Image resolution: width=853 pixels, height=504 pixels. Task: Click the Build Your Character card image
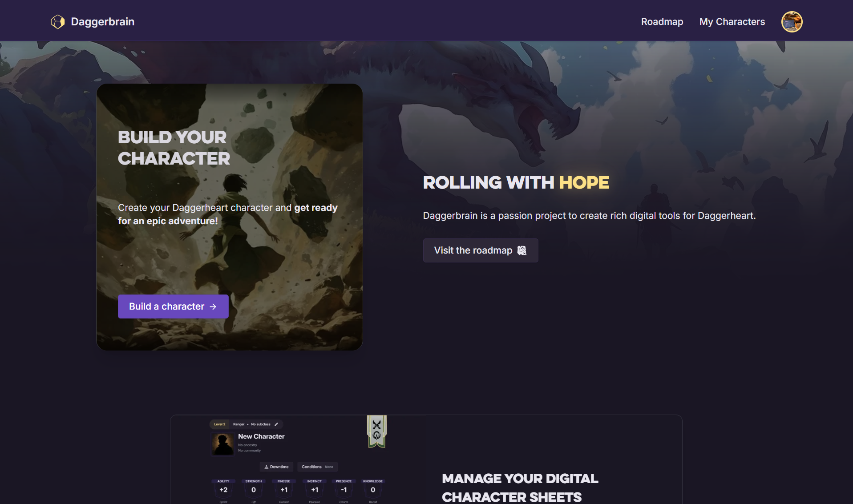click(230, 217)
